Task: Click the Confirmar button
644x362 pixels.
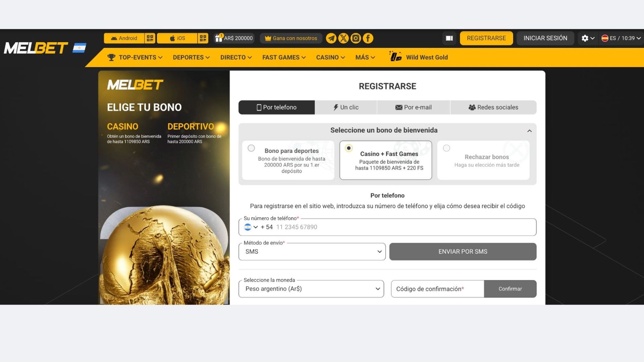Action: tap(510, 289)
